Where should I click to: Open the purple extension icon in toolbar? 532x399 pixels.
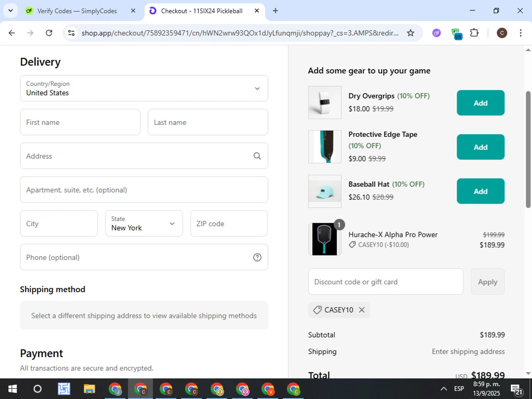click(437, 33)
